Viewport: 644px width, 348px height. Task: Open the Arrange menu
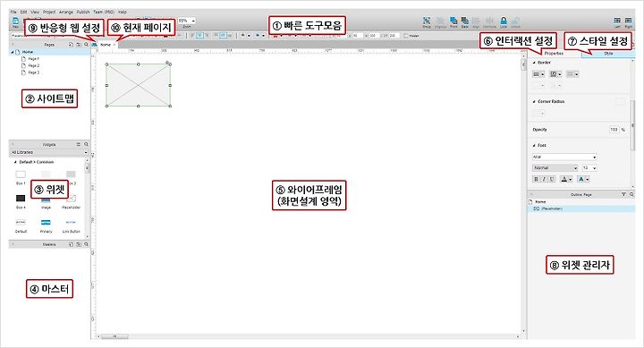(x=65, y=12)
